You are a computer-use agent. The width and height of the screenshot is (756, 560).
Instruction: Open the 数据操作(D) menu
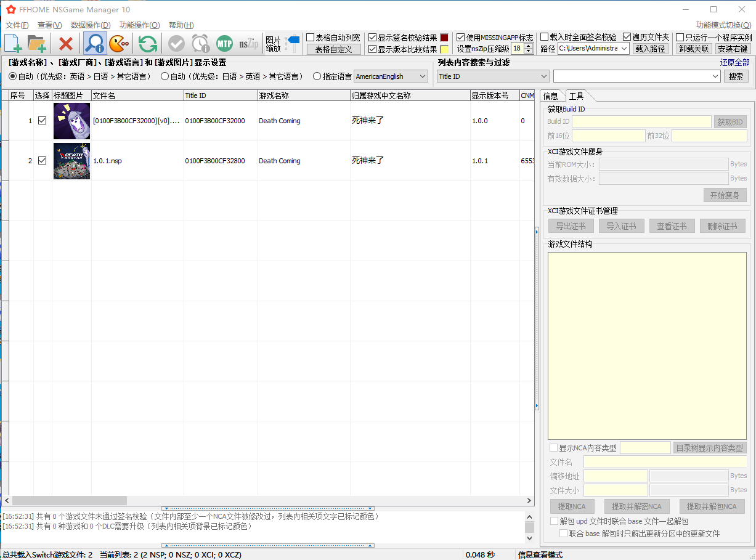click(91, 25)
